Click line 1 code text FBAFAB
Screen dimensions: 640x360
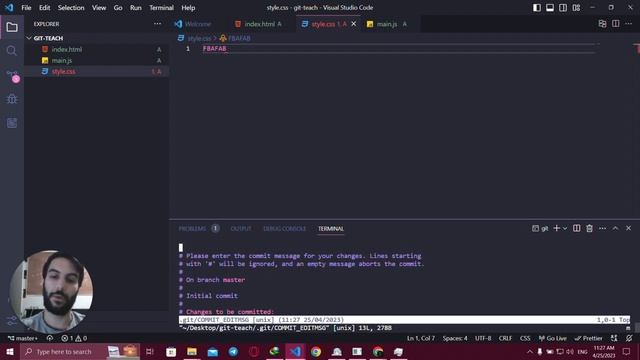pos(215,49)
